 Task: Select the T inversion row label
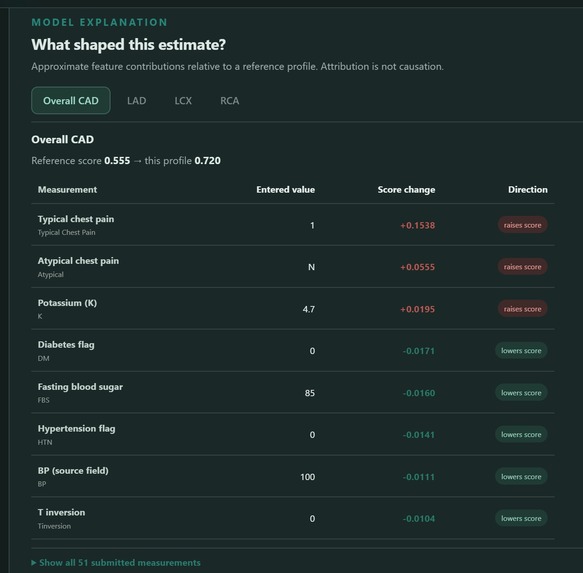tap(61, 512)
